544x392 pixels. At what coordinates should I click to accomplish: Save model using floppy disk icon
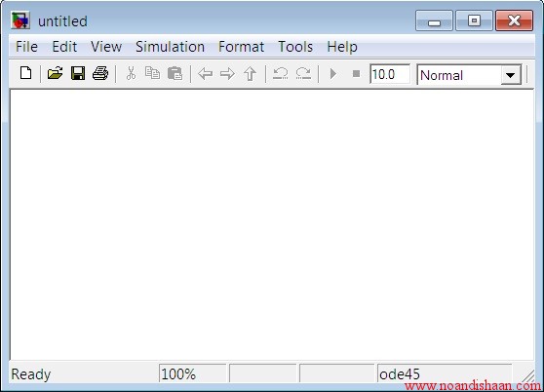78,73
